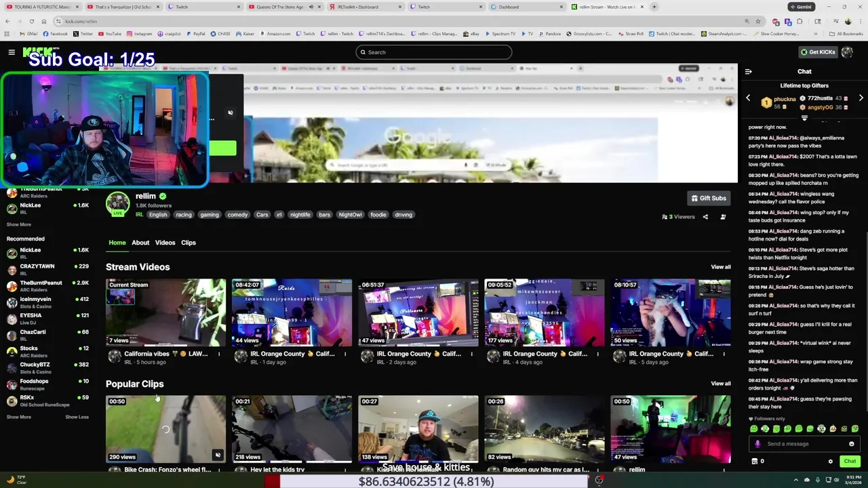The width and height of the screenshot is (868, 488).
Task: Open TheBurntPeanut recommended channel
Action: tap(47, 286)
